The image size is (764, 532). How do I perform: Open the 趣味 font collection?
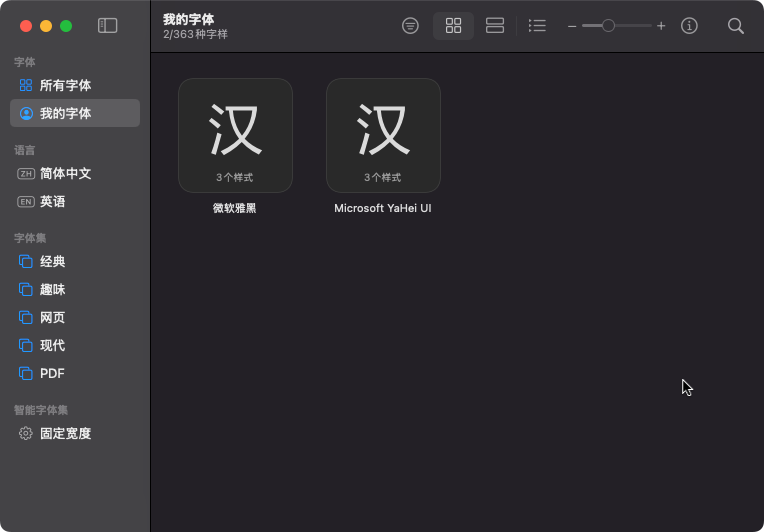click(75, 290)
